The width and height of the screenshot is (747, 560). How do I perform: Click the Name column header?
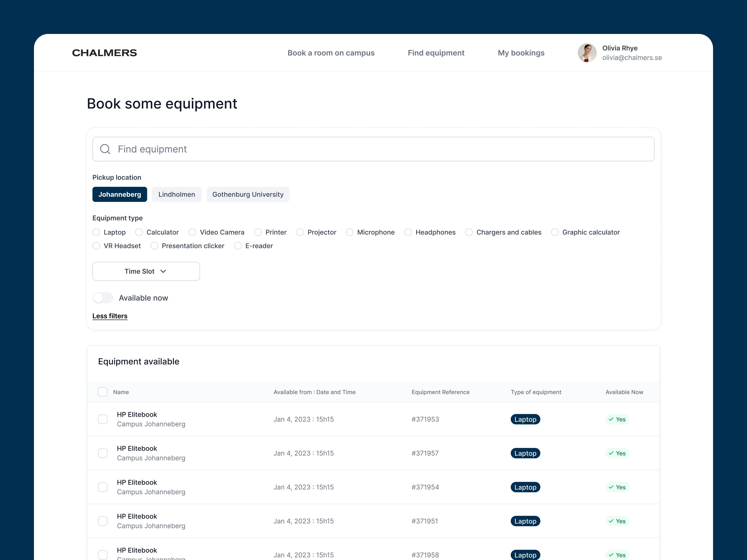[121, 392]
